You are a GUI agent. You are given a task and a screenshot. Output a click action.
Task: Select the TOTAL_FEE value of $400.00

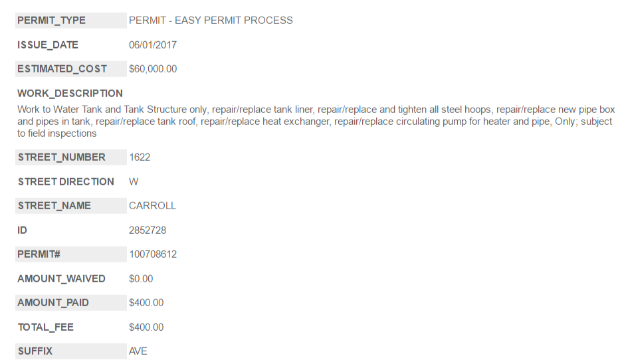[x=146, y=327]
